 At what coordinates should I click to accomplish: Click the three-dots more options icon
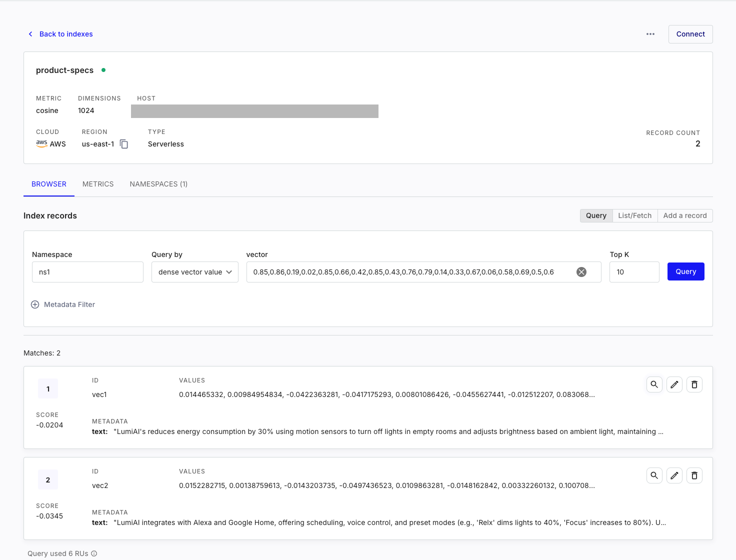[650, 34]
